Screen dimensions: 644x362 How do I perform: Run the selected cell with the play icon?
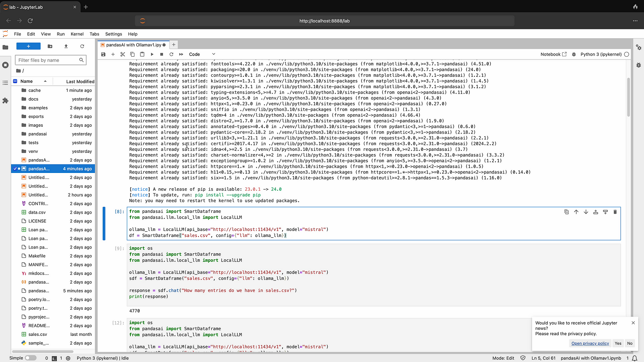tap(152, 54)
